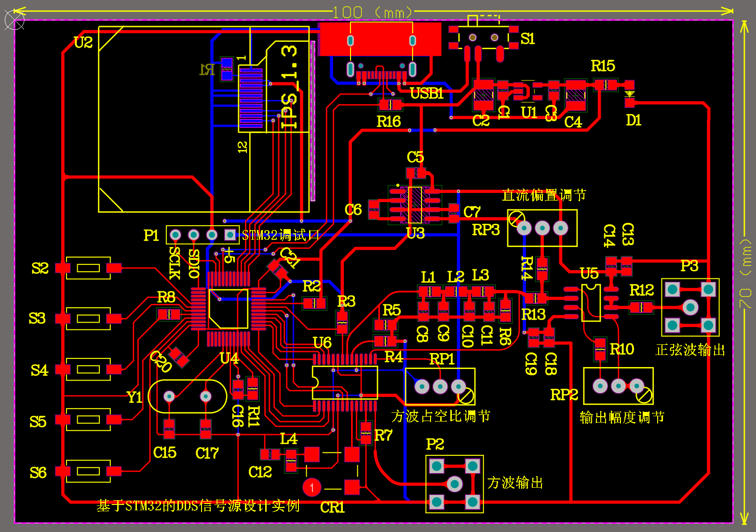
Task: Click the R5 resistor label
Action: (x=391, y=310)
